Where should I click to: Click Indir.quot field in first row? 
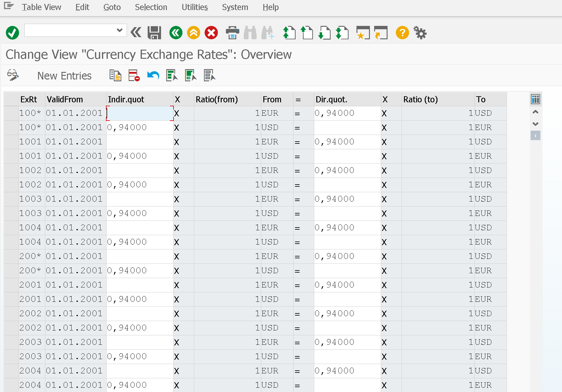pyautogui.click(x=140, y=113)
